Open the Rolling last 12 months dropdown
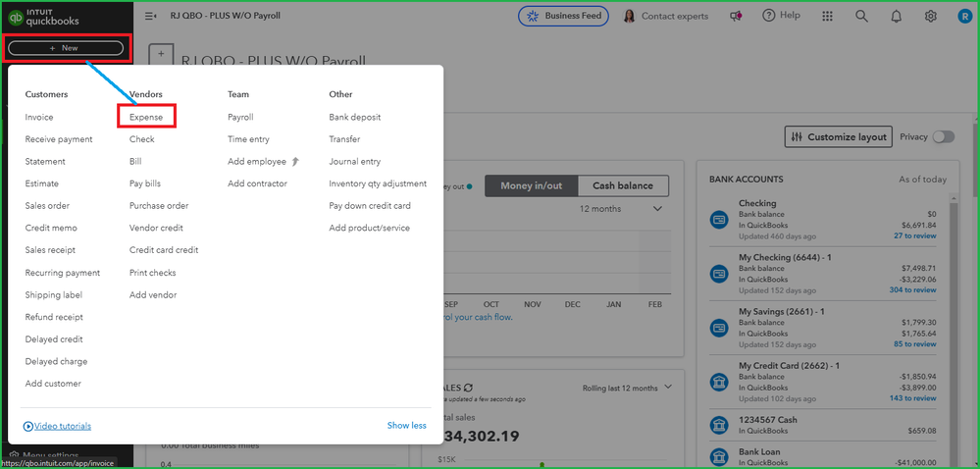The image size is (980, 469). point(627,388)
